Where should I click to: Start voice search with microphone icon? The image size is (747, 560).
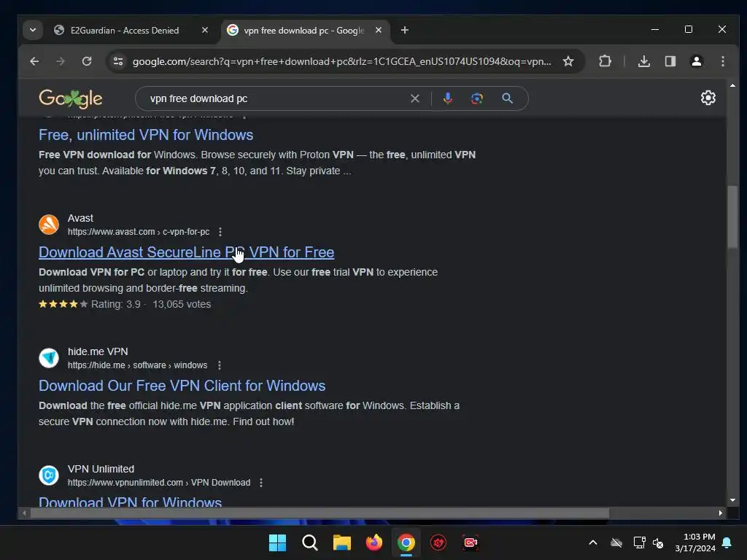(447, 98)
